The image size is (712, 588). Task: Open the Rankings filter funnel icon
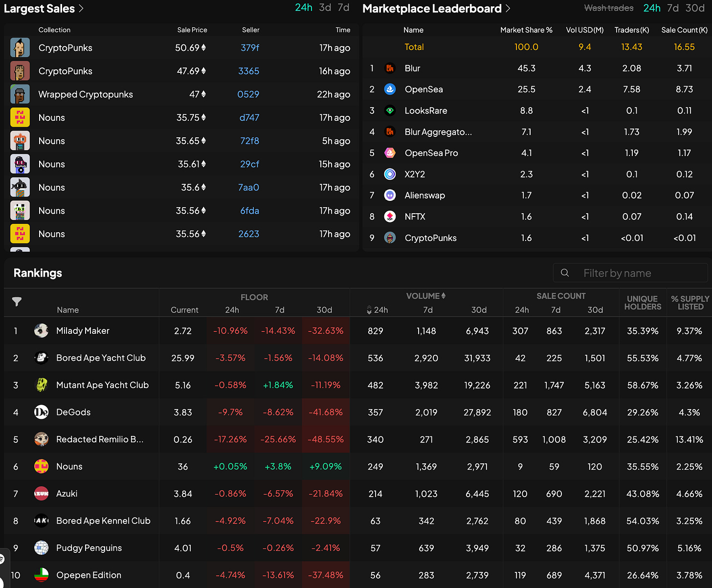pos(17,302)
